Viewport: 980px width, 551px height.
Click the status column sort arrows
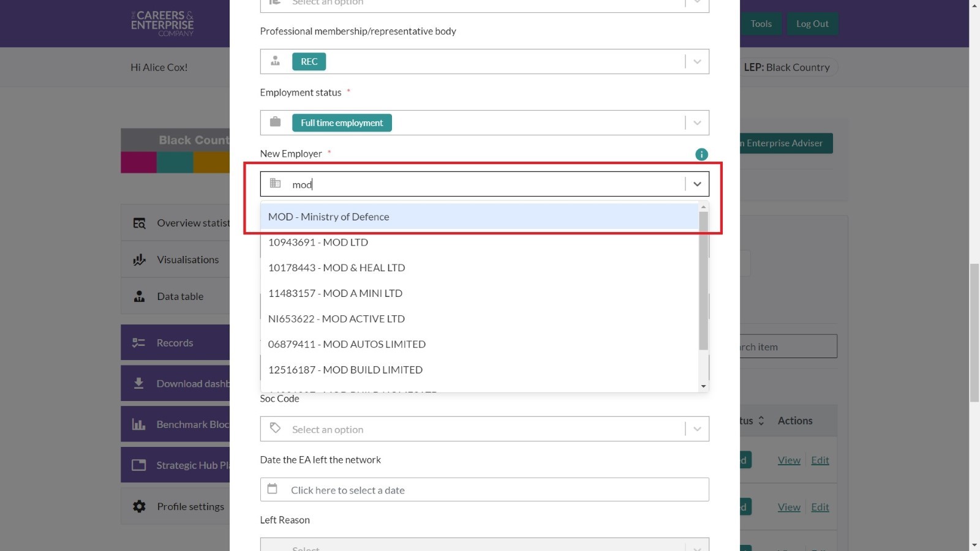click(x=761, y=421)
